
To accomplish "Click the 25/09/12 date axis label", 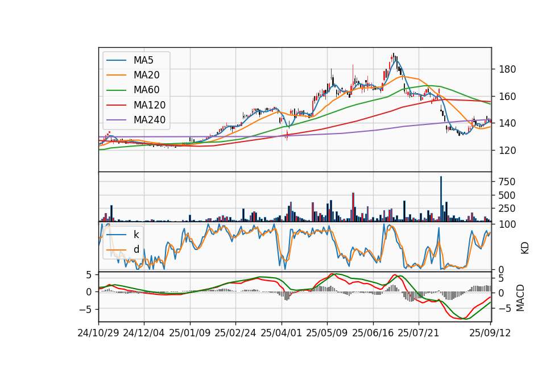I will (x=490, y=333).
